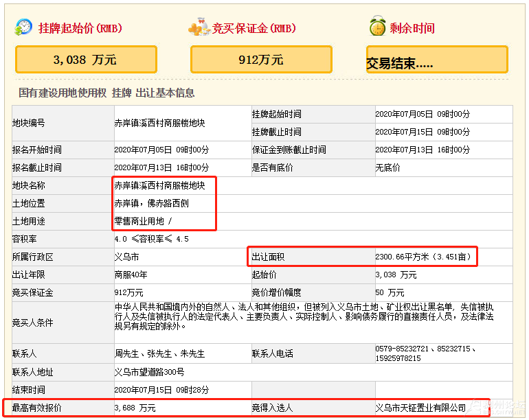The width and height of the screenshot is (529, 420).
Task: Click the alarm clock icon beside 剩余时间
Action: (377, 27)
